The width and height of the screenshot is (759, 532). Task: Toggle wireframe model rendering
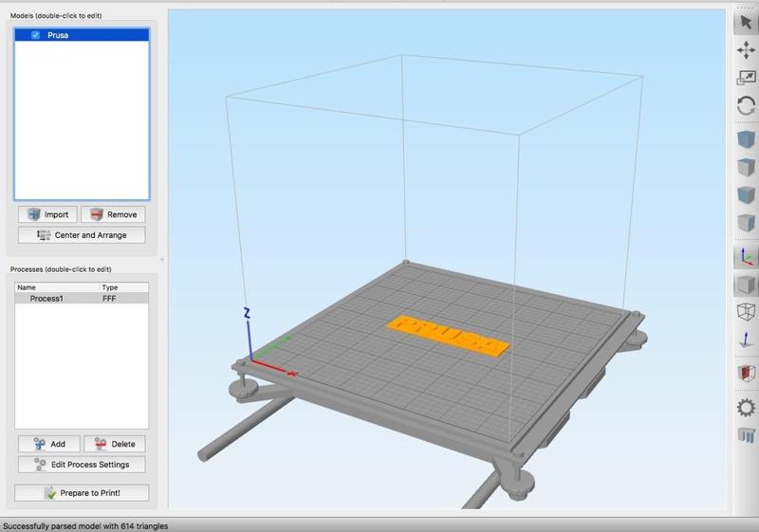(746, 311)
